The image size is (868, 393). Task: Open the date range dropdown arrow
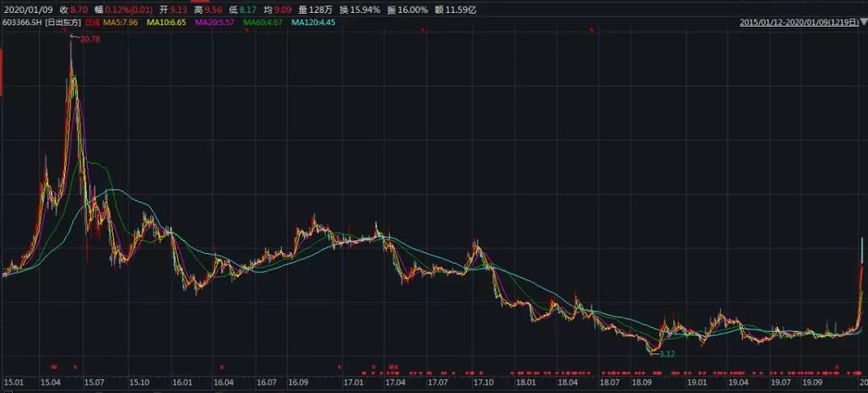(x=863, y=23)
